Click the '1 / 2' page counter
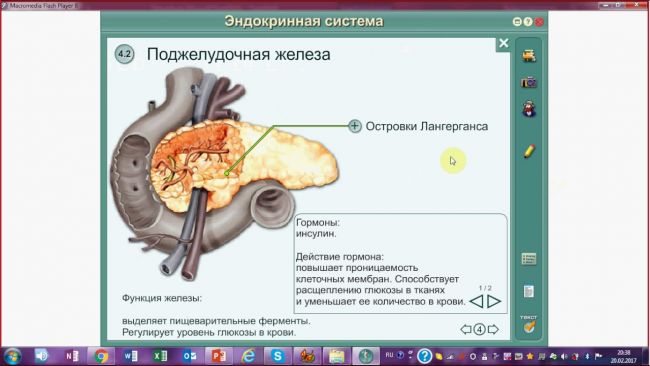The width and height of the screenshot is (650, 366). coord(485,288)
